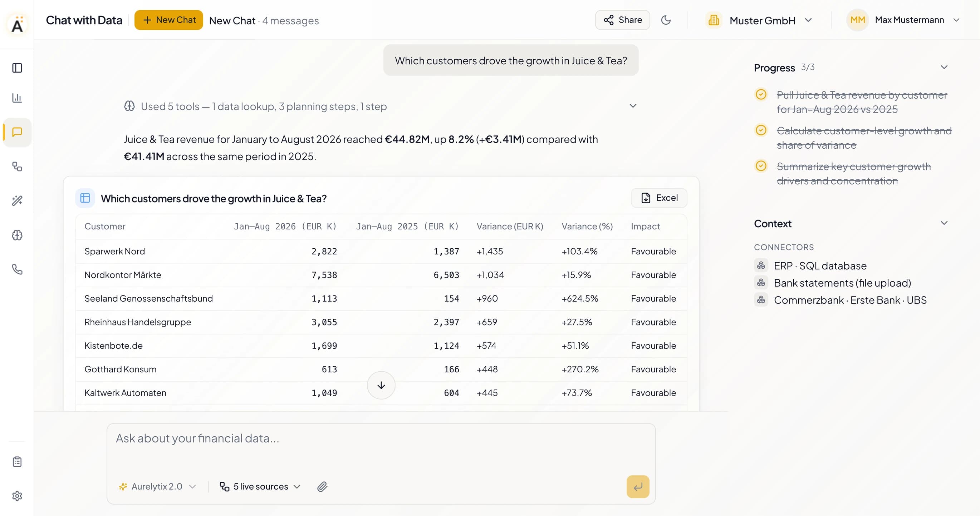980x516 pixels.
Task: Click the Share button
Action: 622,20
